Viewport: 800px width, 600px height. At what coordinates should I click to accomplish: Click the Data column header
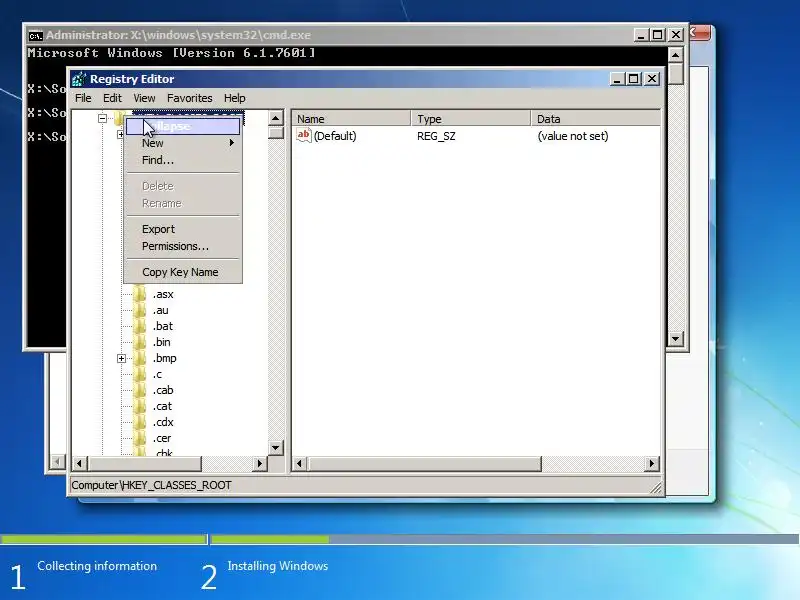click(595, 119)
